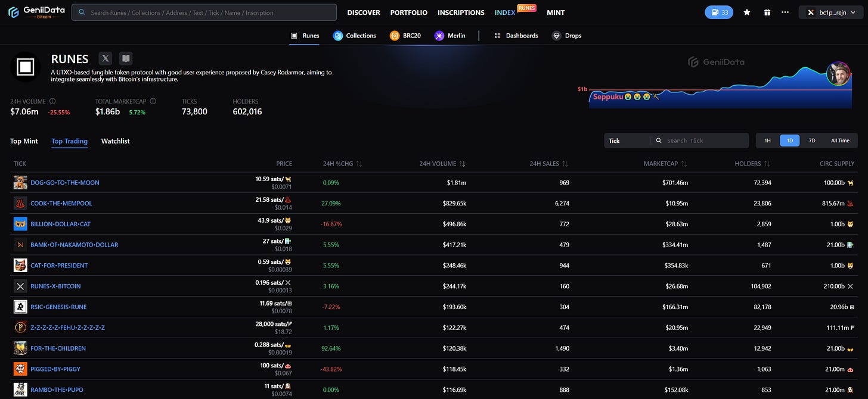Open the GeniiData logo home link

pos(36,12)
